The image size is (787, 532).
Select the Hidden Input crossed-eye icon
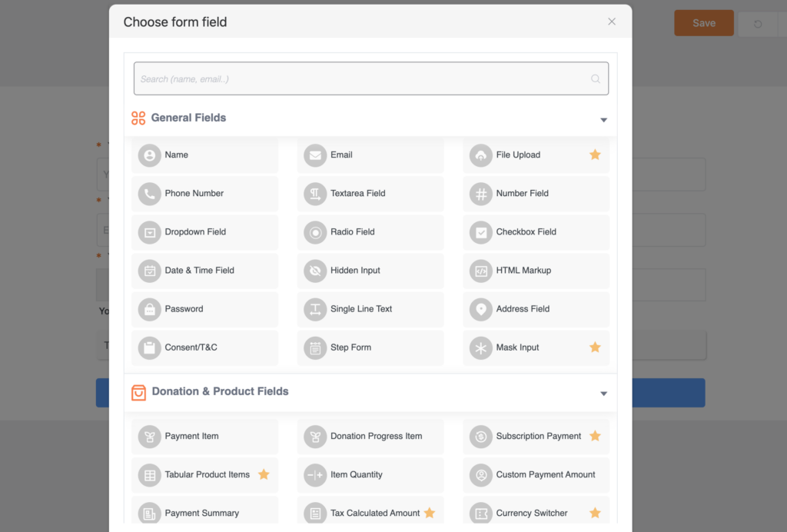[x=315, y=271]
